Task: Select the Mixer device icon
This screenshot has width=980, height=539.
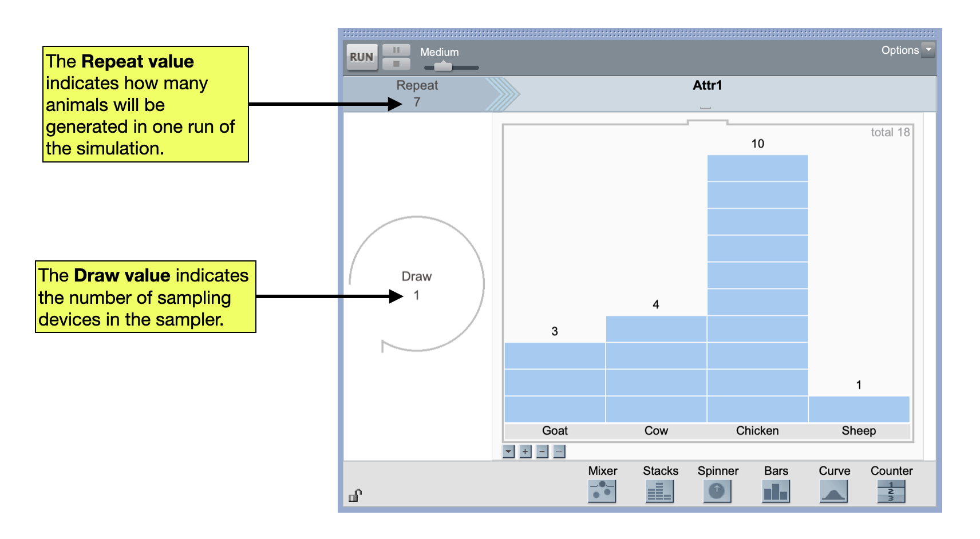Action: [x=602, y=491]
